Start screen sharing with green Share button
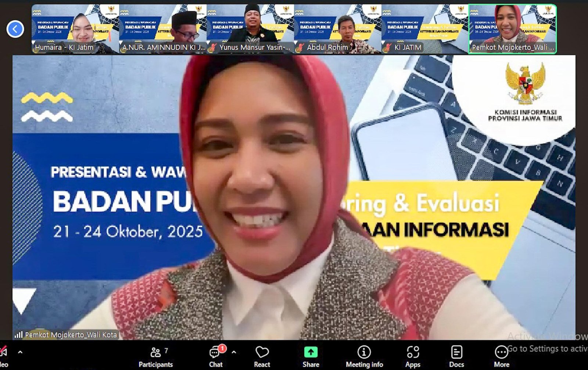The width and height of the screenshot is (588, 370). pos(311,356)
